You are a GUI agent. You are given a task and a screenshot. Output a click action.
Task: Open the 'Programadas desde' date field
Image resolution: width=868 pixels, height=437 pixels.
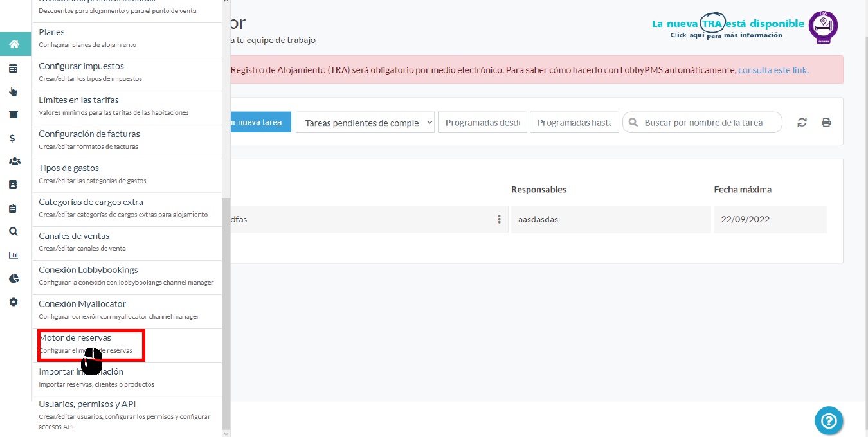[x=482, y=122]
